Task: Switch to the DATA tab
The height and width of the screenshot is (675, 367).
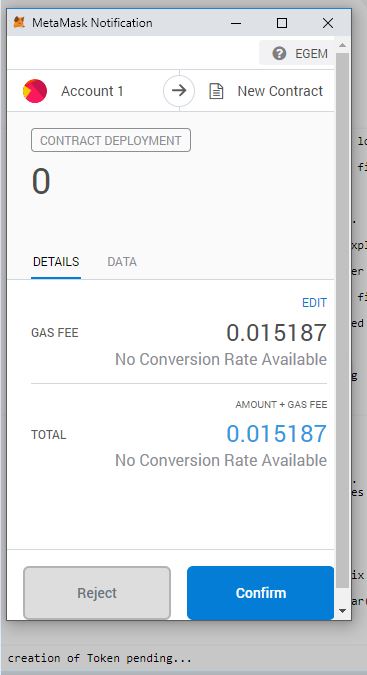Action: click(x=122, y=262)
